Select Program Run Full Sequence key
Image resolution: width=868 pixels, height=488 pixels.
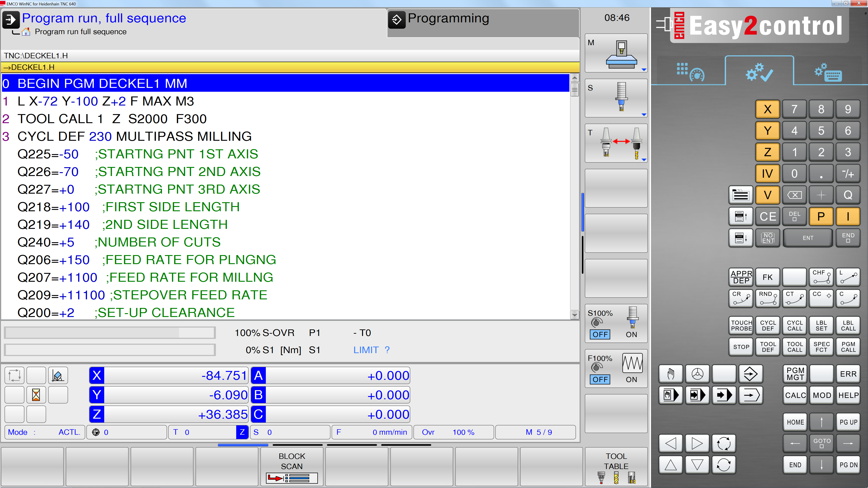click(x=724, y=395)
